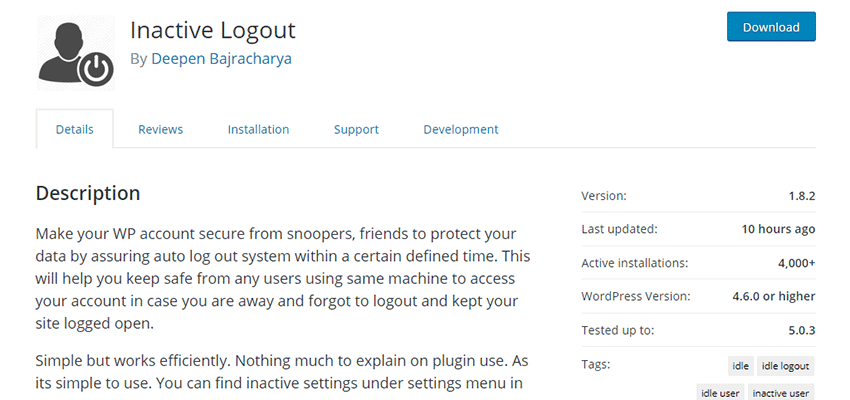Switch to the Reviews tab
This screenshot has height=400, width=850.
160,129
